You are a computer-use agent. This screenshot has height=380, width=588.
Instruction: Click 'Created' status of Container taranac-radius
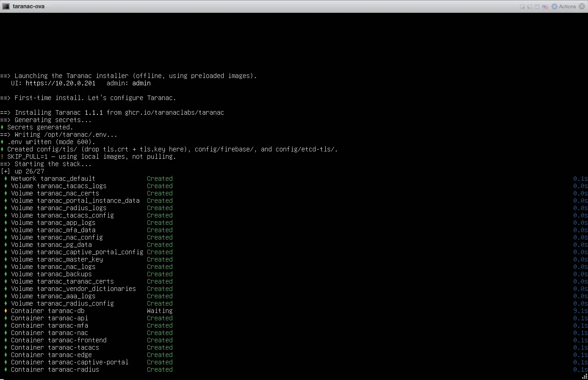[160, 369]
